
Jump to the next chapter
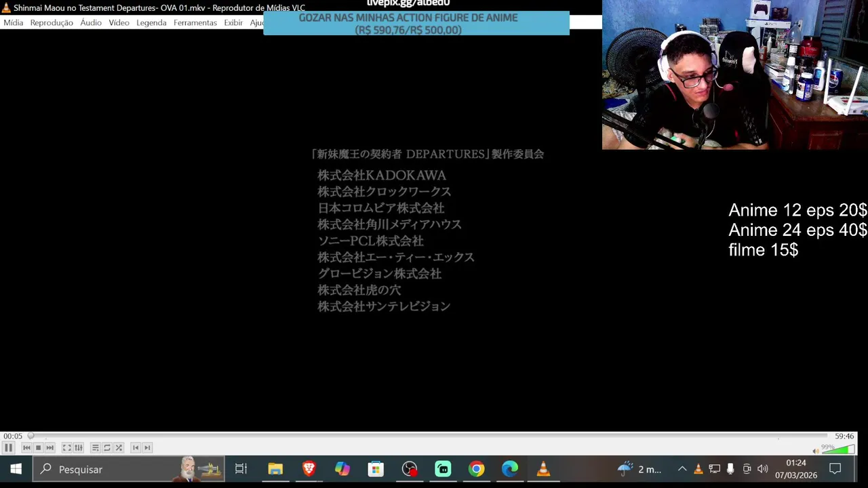click(x=147, y=447)
